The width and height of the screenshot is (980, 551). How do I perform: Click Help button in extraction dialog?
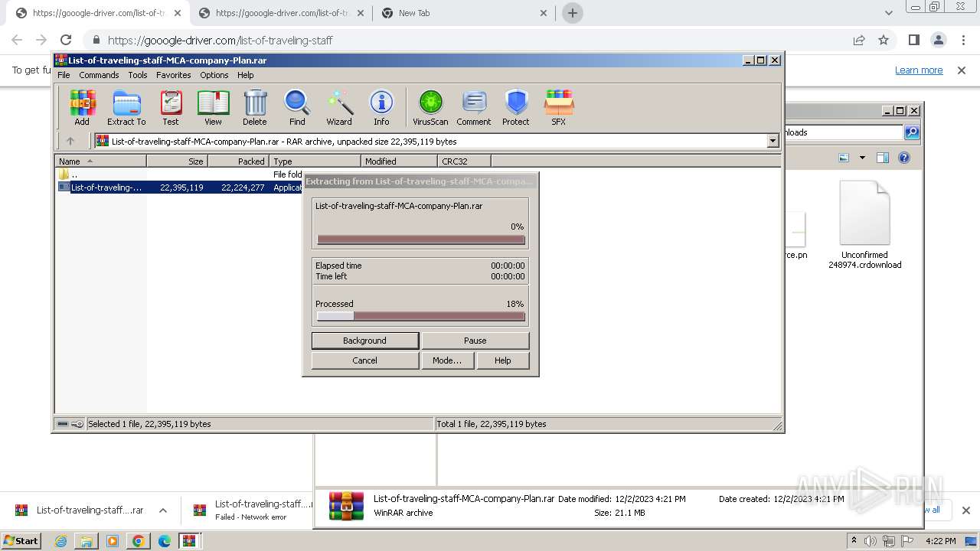tap(503, 360)
